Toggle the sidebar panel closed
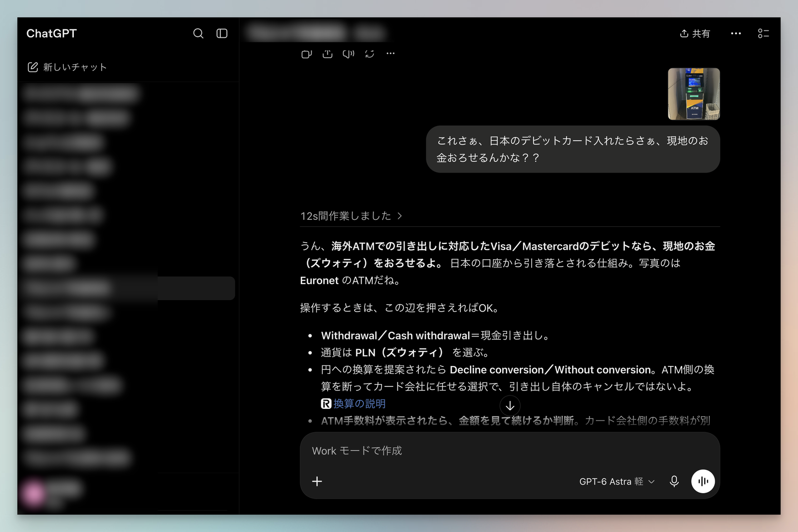This screenshot has width=798, height=532. 222,33
